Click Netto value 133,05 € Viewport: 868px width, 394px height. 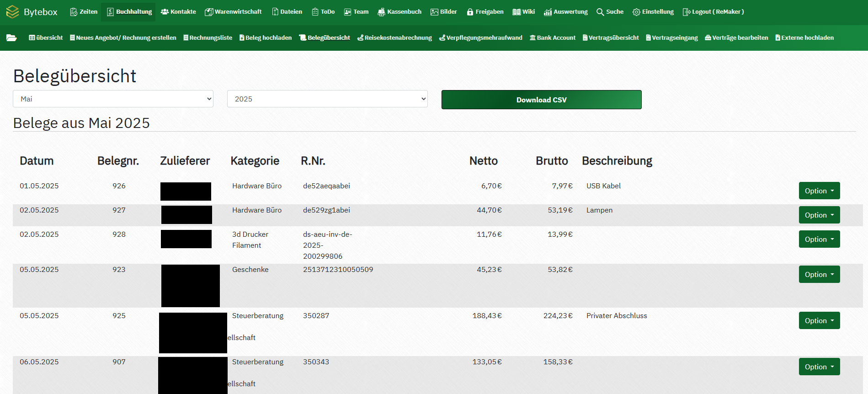click(x=487, y=362)
